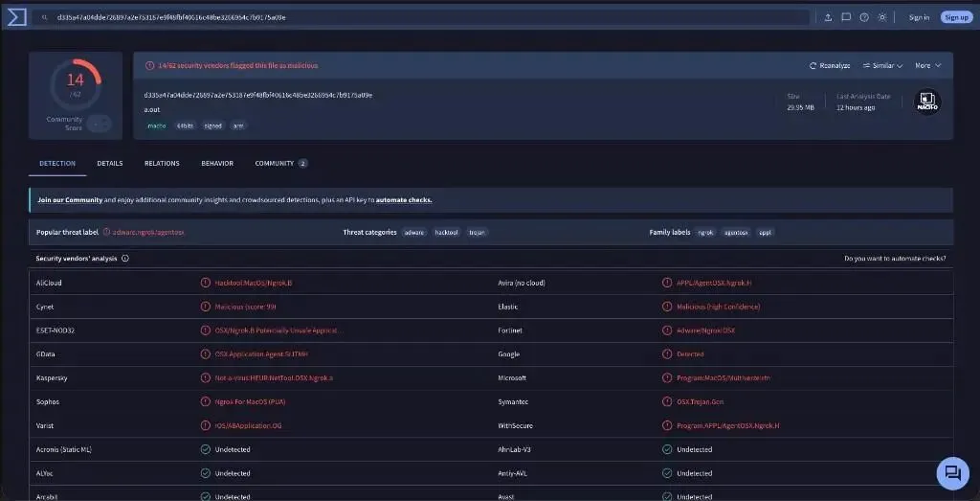Open the chat bubble support button
The image size is (980, 501).
[952, 473]
